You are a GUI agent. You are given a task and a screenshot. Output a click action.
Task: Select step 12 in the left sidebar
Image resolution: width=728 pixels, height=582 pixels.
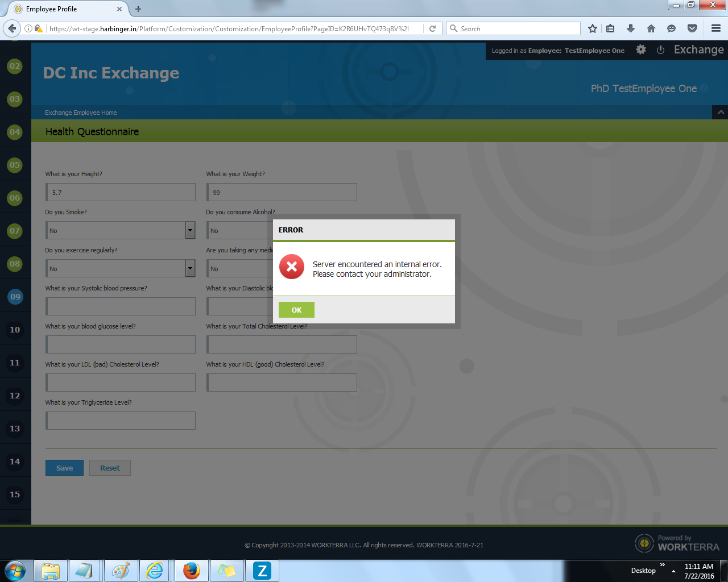(15, 396)
